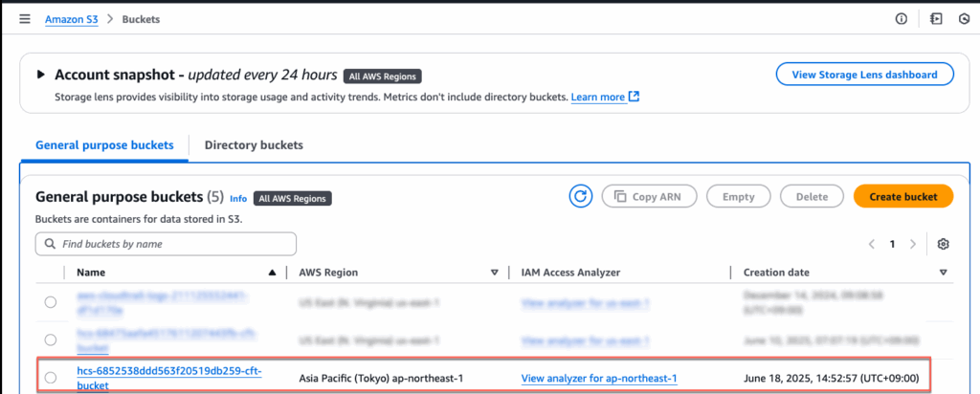The height and width of the screenshot is (394, 980).
Task: Select the General purpose buckets tab
Action: 104,145
